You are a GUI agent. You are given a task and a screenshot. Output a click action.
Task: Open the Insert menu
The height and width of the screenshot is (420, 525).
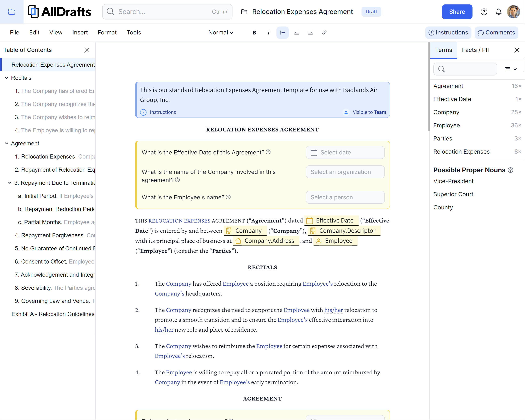click(x=80, y=33)
